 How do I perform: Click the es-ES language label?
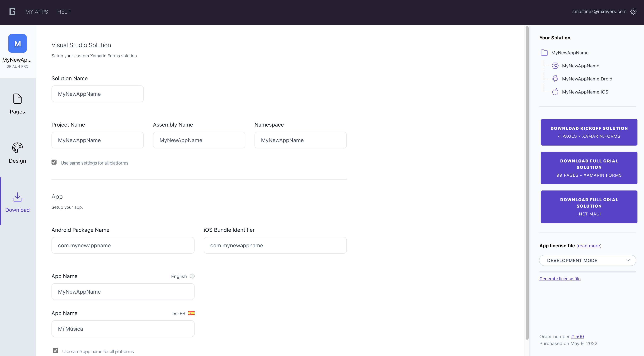tap(179, 314)
